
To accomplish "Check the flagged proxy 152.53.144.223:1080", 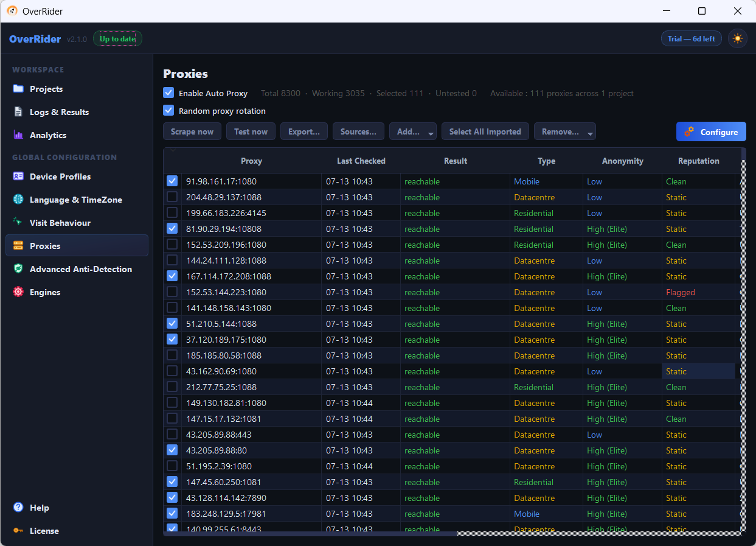I will pyautogui.click(x=172, y=292).
